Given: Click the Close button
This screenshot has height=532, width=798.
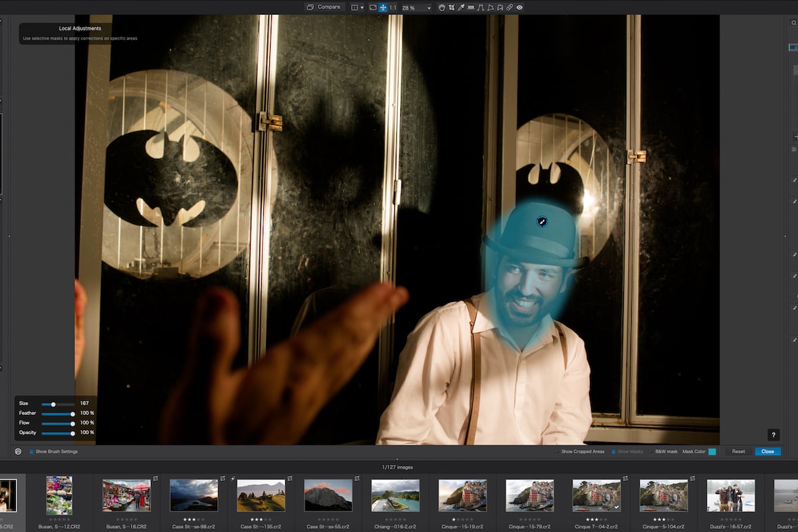Looking at the screenshot, I should pyautogui.click(x=767, y=451).
